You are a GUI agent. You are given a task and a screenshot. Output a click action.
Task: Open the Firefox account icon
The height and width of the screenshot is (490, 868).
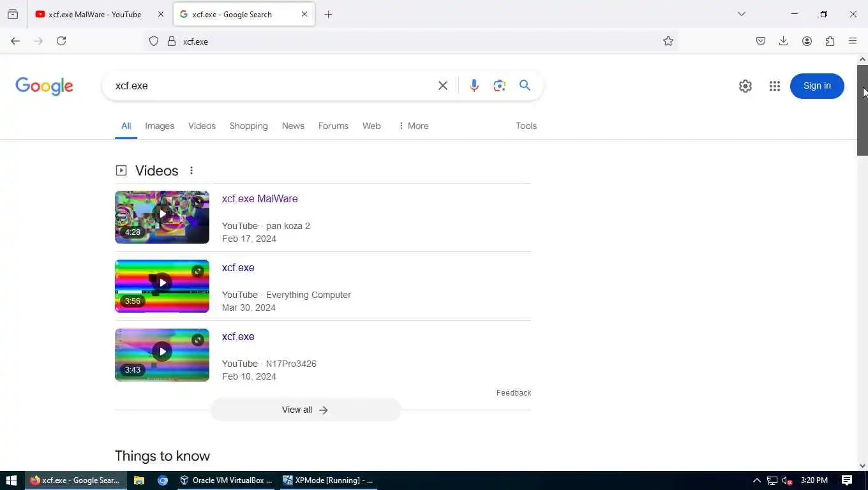(807, 41)
